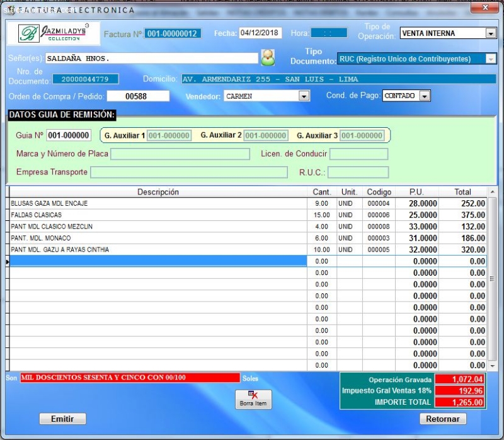Click the Jazmiladys Collection logo

pos(54,33)
